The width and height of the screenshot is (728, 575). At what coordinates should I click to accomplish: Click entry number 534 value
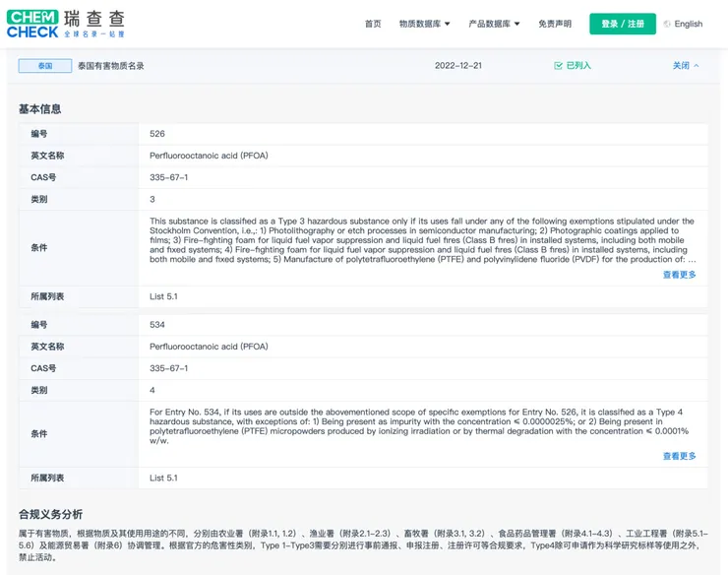[x=157, y=325]
